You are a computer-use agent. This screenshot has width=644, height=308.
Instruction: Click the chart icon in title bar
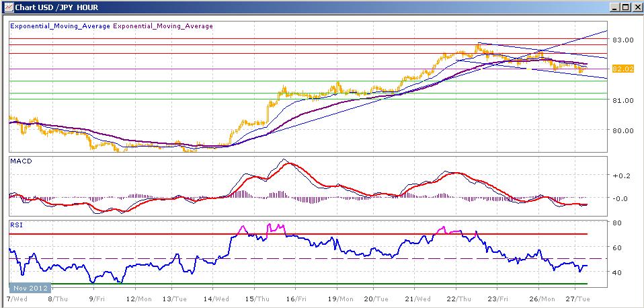coord(8,7)
